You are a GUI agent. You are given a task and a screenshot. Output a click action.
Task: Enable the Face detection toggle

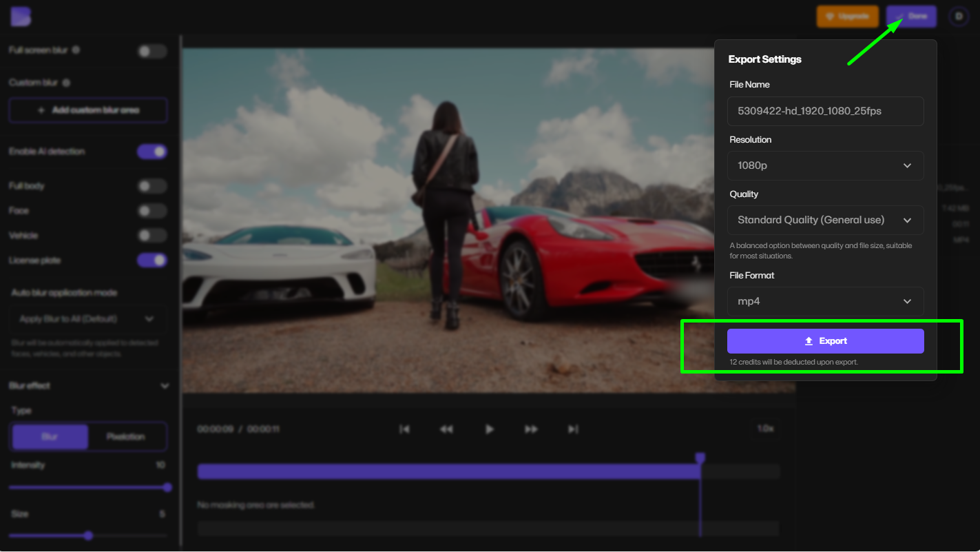pos(152,210)
